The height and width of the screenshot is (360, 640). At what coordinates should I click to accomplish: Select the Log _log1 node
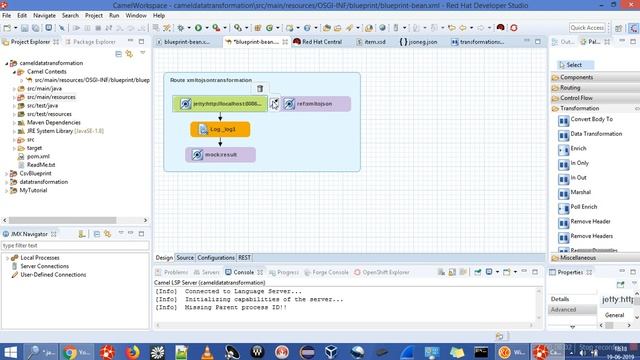(220, 129)
